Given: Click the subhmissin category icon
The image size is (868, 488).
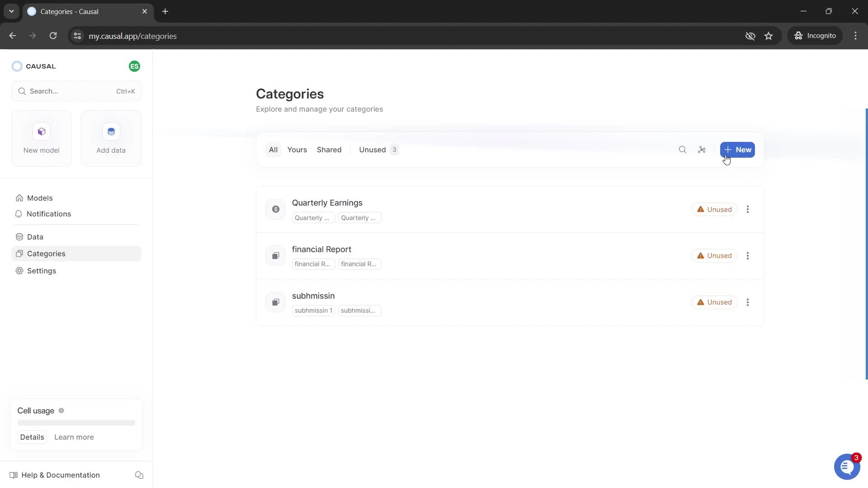Looking at the screenshot, I should 275,302.
